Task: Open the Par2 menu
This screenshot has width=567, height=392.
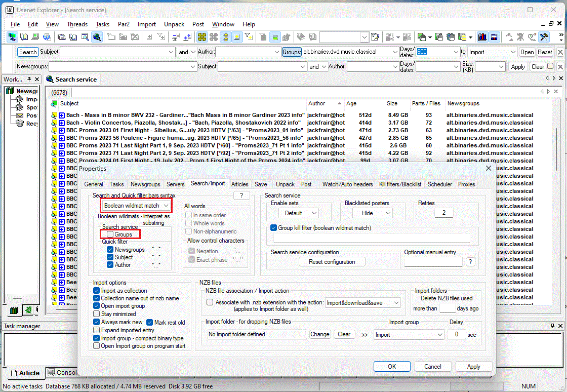Action: [x=124, y=24]
